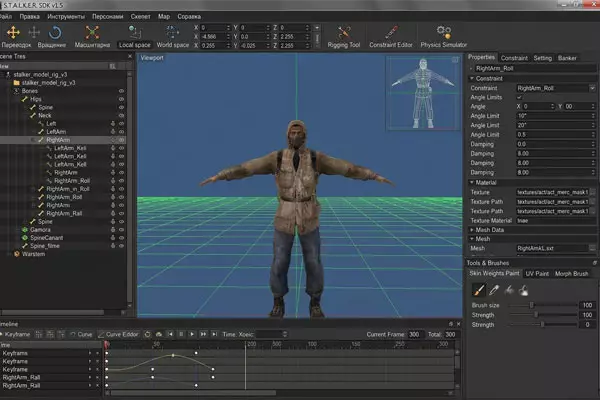
Task: Expand the first RightArm_Rall timeline track
Action: tap(90, 377)
